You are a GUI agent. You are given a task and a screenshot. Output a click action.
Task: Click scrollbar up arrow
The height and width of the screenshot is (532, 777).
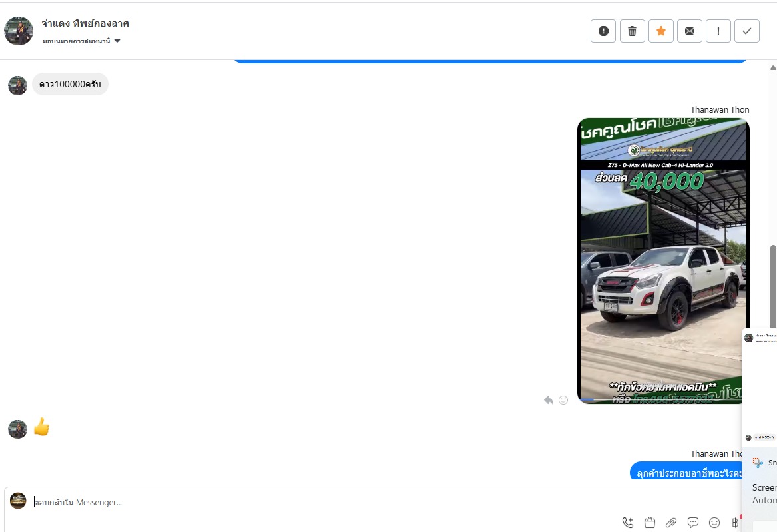[773, 68]
